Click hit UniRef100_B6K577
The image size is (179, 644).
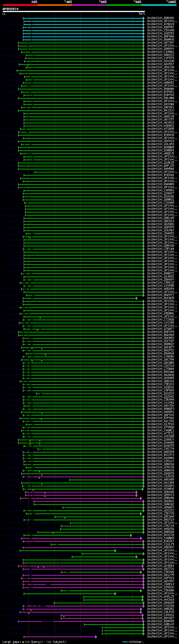coord(161,295)
